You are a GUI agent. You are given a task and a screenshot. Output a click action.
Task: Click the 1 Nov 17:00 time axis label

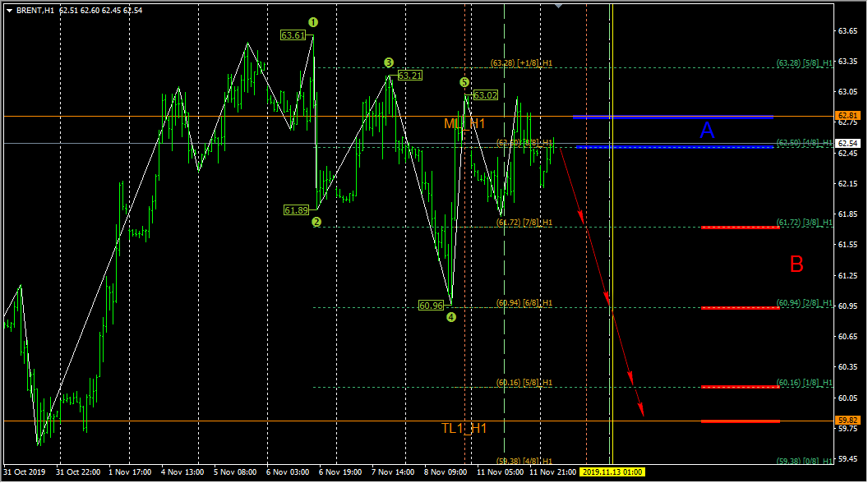(130, 472)
